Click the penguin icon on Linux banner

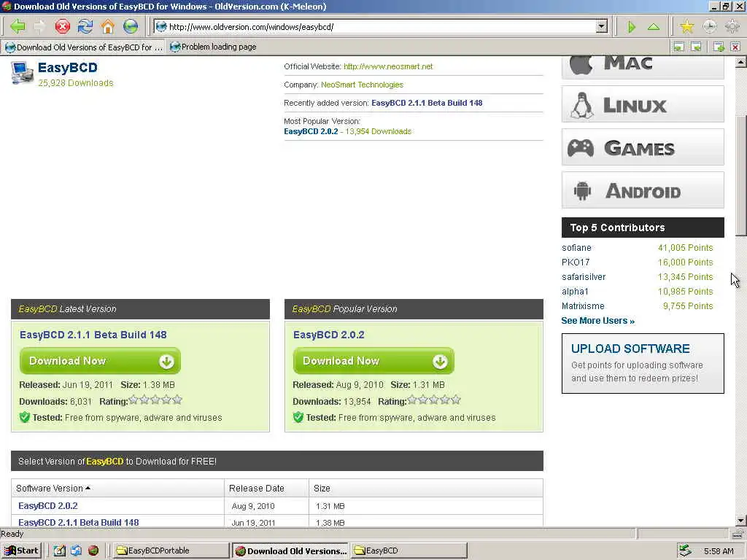pyautogui.click(x=581, y=105)
